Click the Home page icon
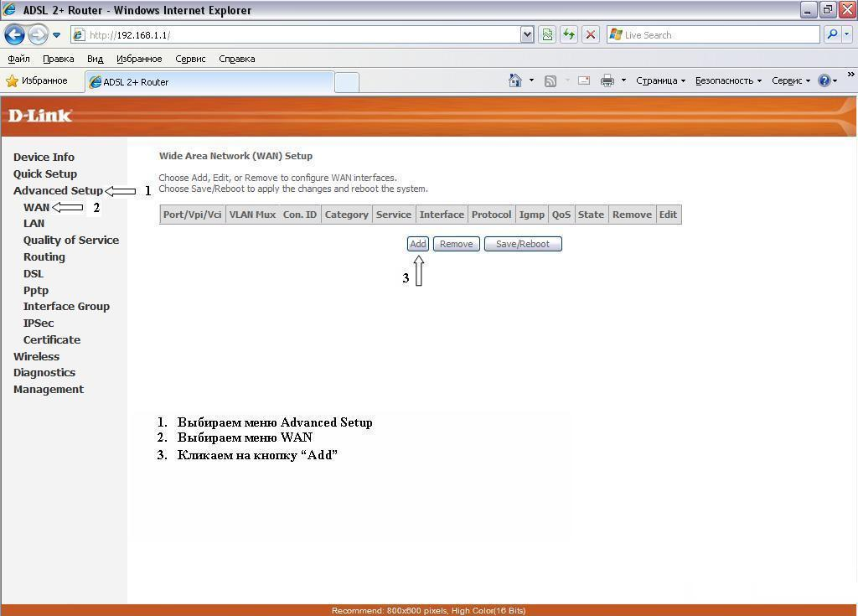This screenshot has height=616, width=858. tap(515, 80)
